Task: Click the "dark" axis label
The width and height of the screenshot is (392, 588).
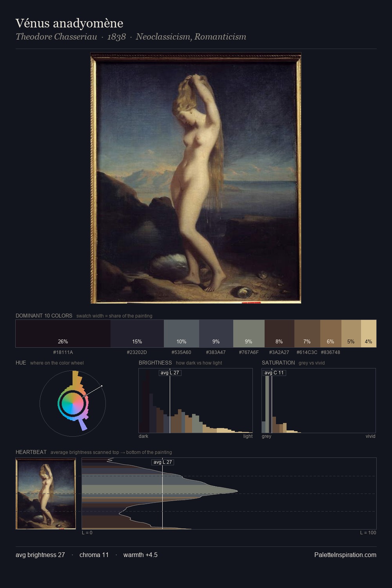Action: 143,436
